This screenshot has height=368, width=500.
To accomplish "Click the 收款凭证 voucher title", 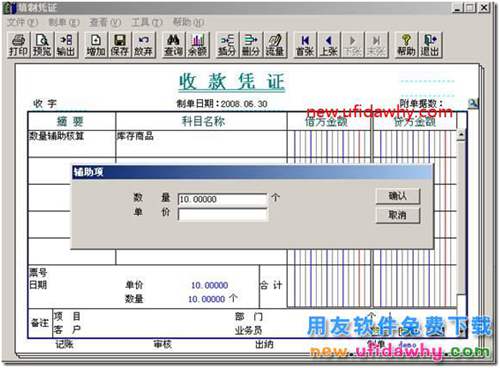I will [232, 82].
